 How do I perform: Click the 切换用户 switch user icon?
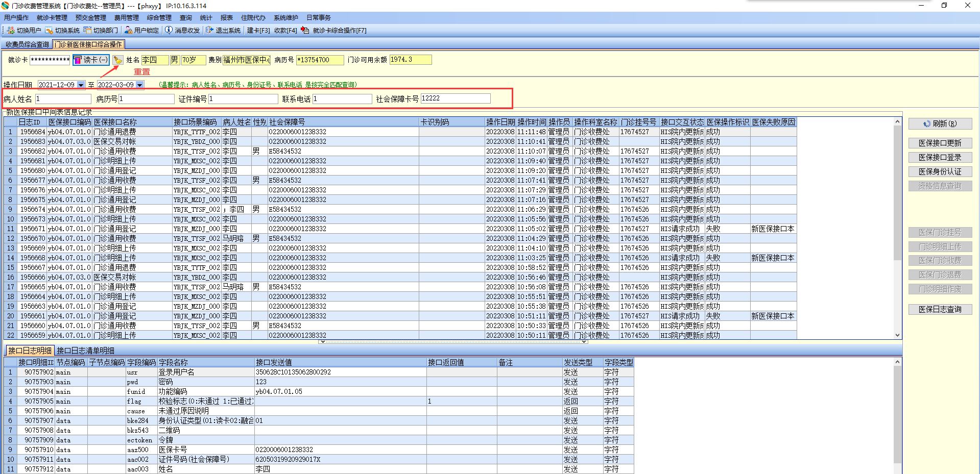[11, 31]
